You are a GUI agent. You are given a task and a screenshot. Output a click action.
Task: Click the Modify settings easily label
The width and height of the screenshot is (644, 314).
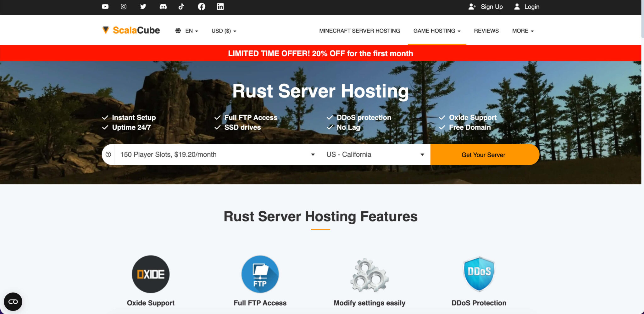(369, 303)
